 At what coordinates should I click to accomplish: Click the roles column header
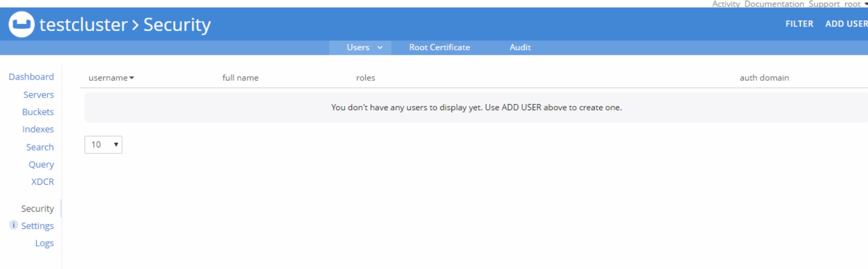(x=366, y=78)
